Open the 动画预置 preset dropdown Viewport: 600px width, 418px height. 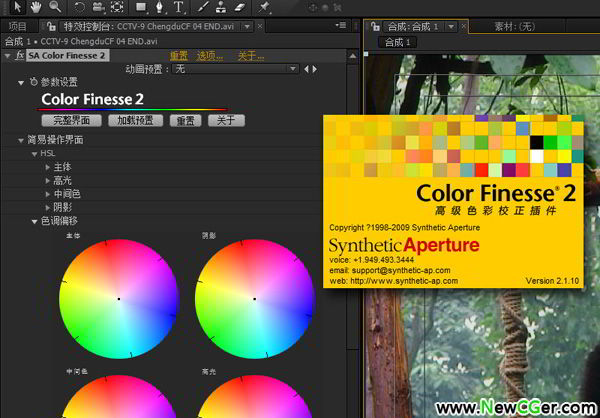tap(235, 69)
